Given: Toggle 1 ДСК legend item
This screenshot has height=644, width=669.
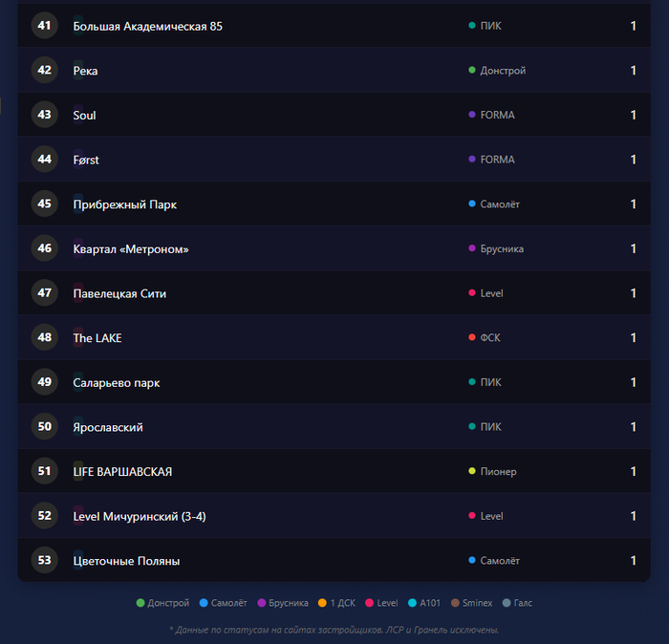Looking at the screenshot, I should click(342, 603).
